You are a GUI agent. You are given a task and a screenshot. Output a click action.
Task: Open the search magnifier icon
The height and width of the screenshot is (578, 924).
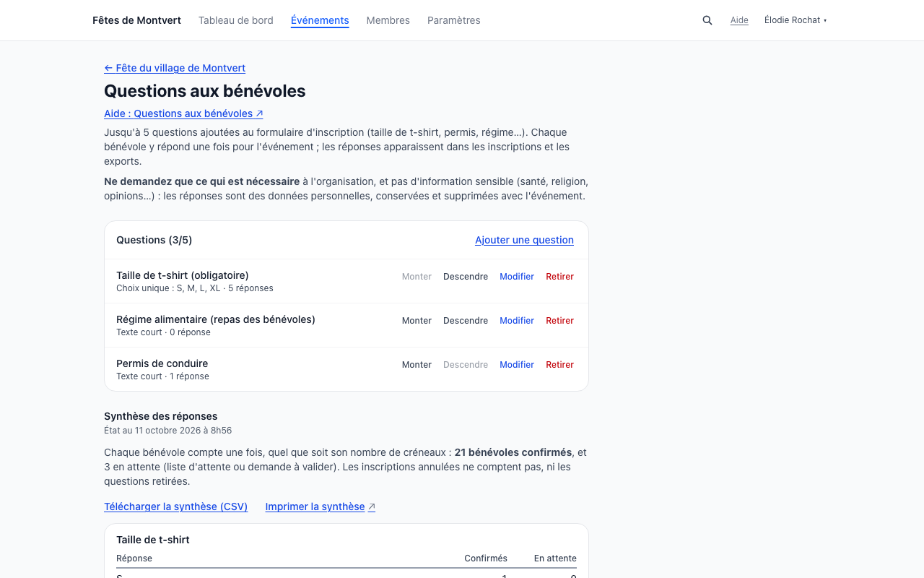click(x=707, y=20)
